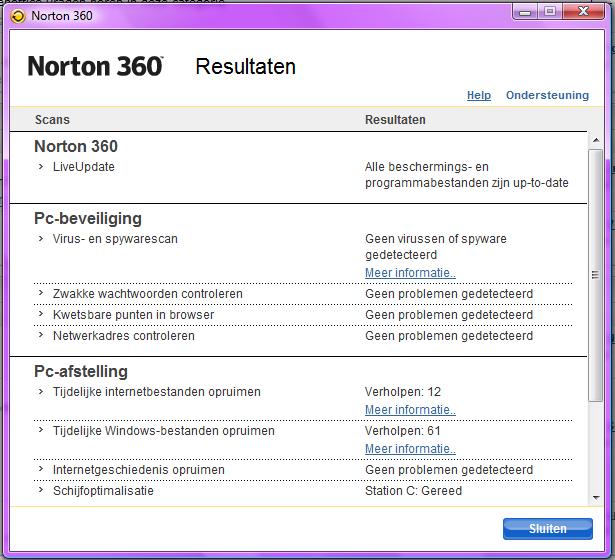Select Virus- en spywarescan label
The height and width of the screenshot is (560, 615).
115,239
